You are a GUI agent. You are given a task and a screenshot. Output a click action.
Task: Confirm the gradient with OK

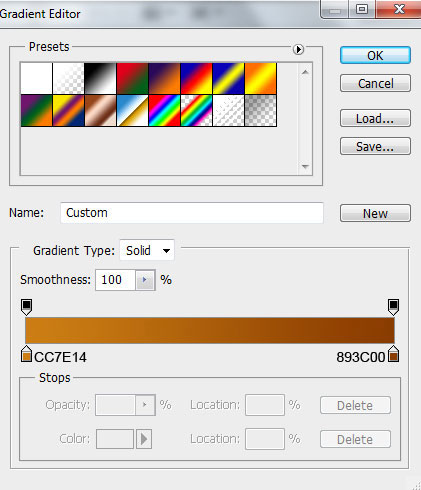[375, 55]
